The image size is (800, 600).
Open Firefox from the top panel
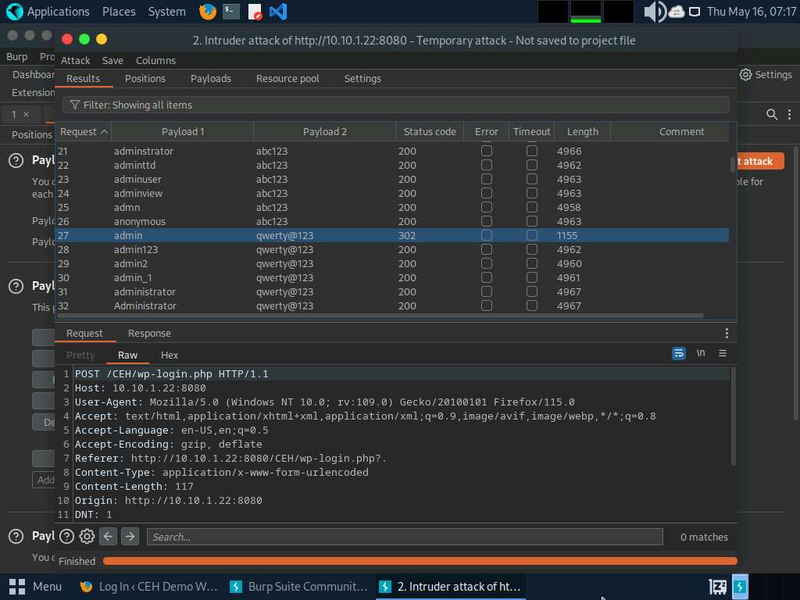pyautogui.click(x=207, y=11)
